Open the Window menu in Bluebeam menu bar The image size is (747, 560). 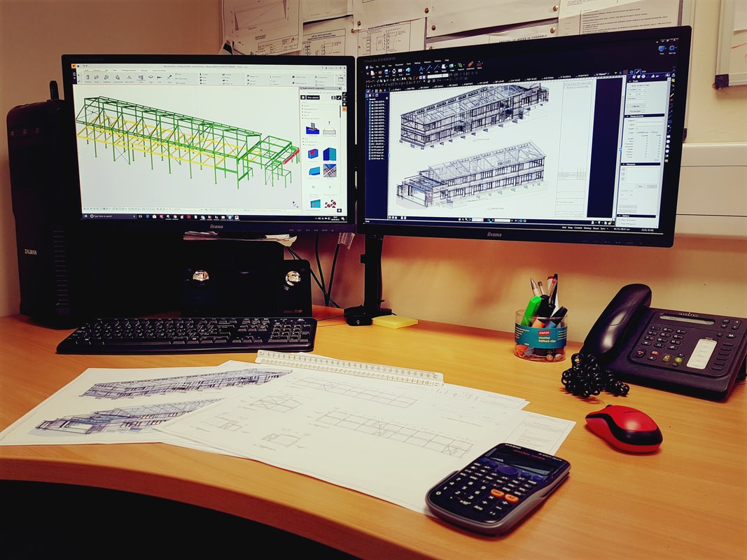438,61
